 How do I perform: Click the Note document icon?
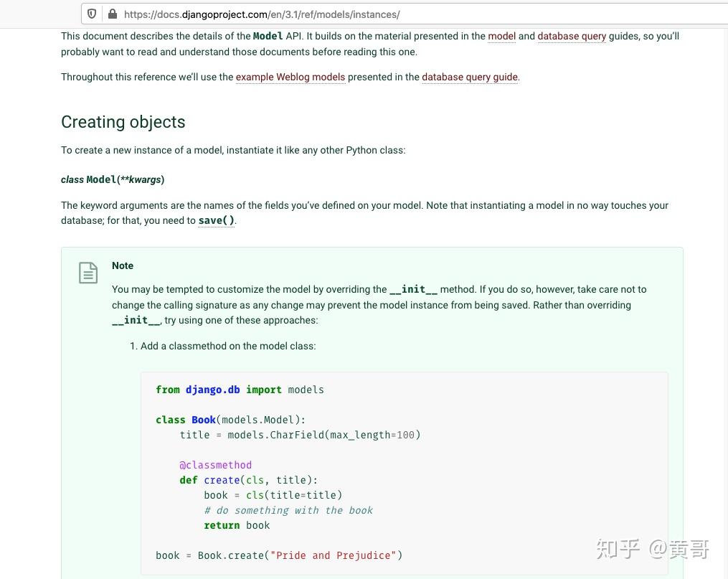pos(88,273)
